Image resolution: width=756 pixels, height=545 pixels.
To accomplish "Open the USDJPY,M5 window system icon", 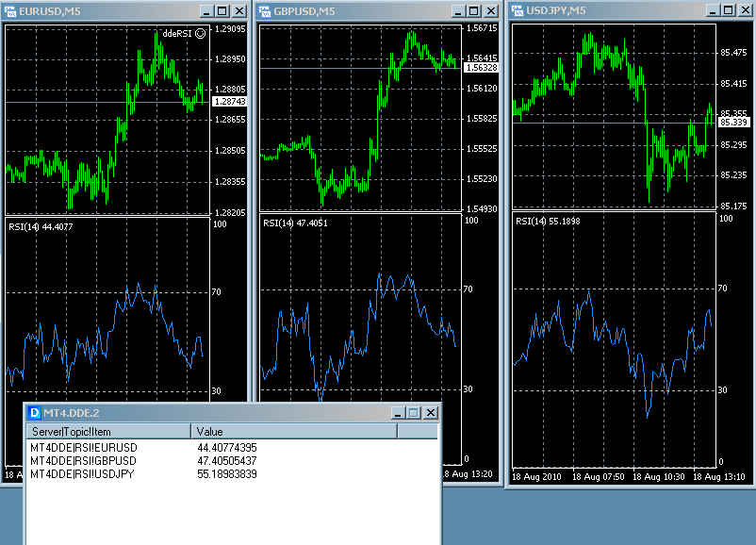I will [x=518, y=9].
